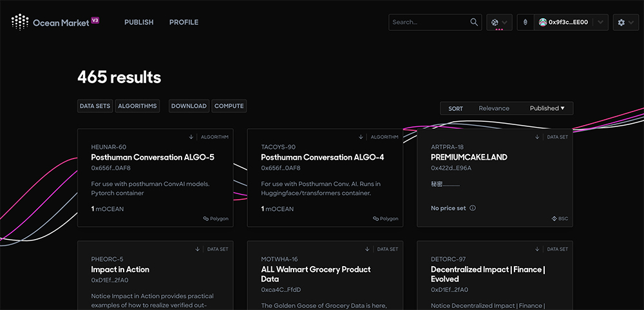Click download arrow on Posthuman Conversation ALGO-5 card

coord(191,137)
